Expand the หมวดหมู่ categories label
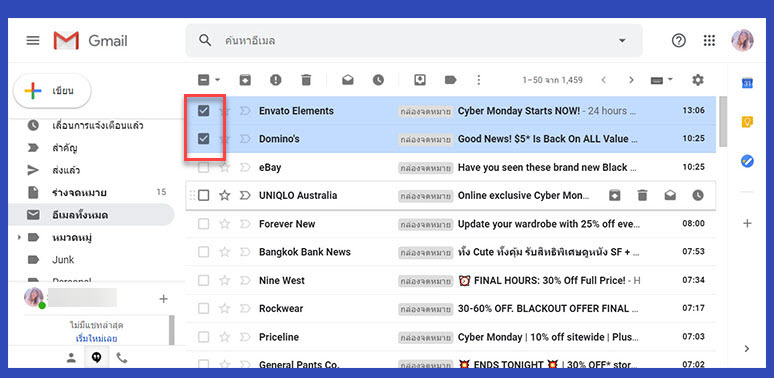The image size is (774, 378). pos(19,238)
